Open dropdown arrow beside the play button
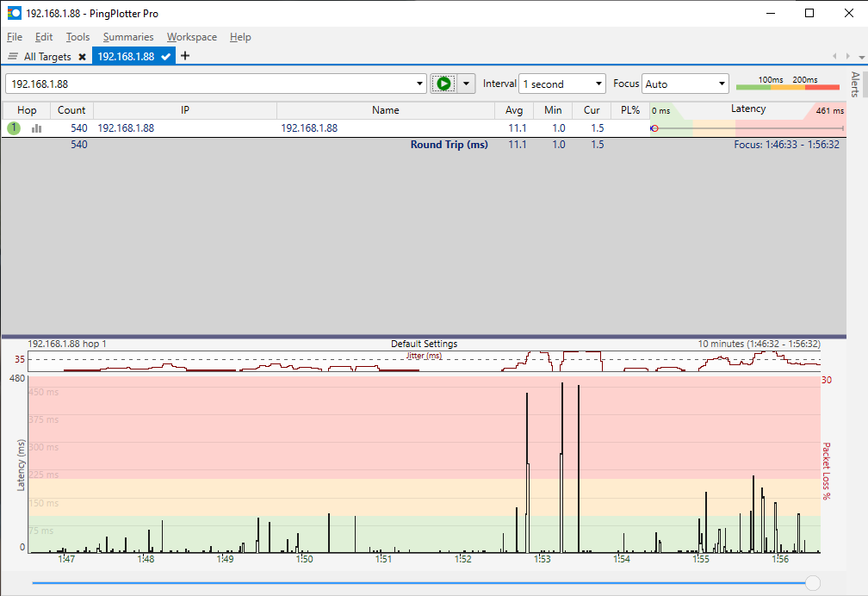The height and width of the screenshot is (596, 868). (x=466, y=84)
